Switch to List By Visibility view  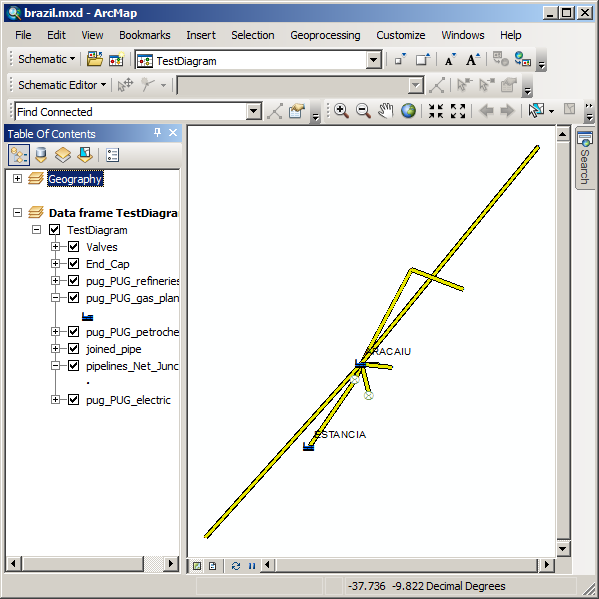tap(63, 155)
